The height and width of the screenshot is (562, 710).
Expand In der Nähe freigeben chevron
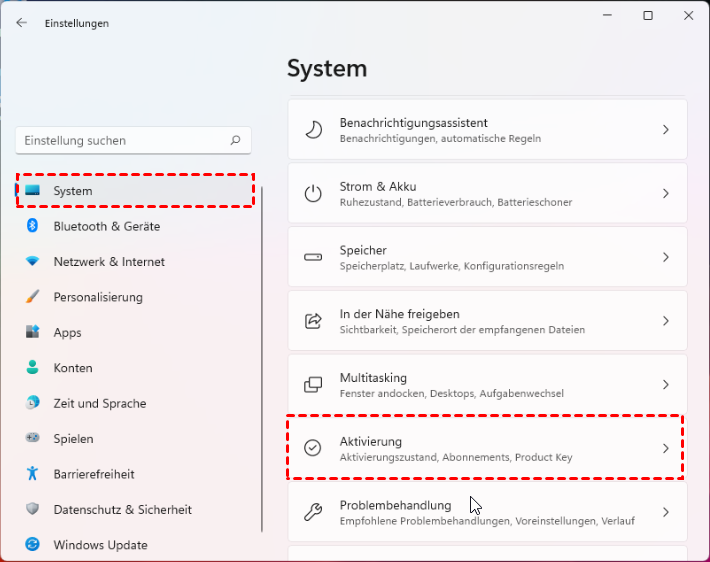pyautogui.click(x=666, y=321)
